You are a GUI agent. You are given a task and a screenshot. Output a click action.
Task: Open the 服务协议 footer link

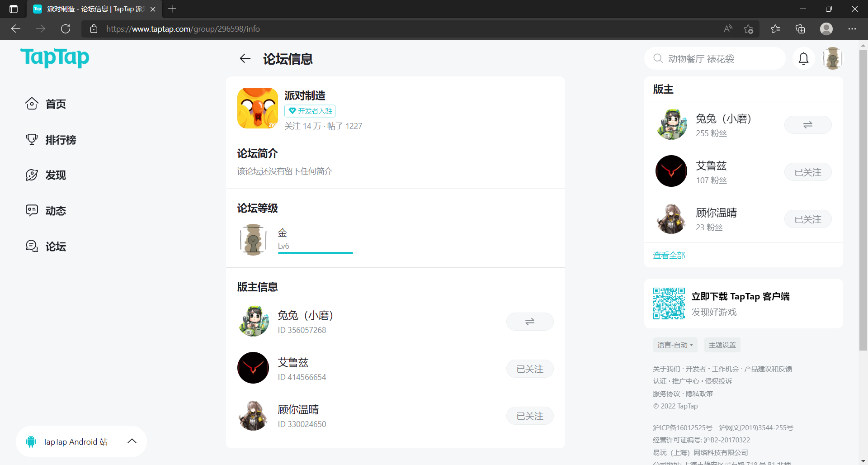tap(666, 394)
